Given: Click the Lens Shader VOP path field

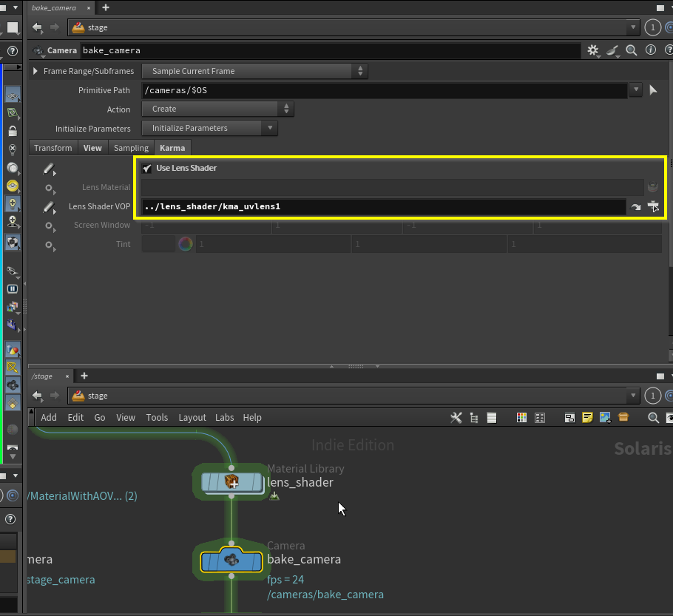Looking at the screenshot, I should [384, 207].
